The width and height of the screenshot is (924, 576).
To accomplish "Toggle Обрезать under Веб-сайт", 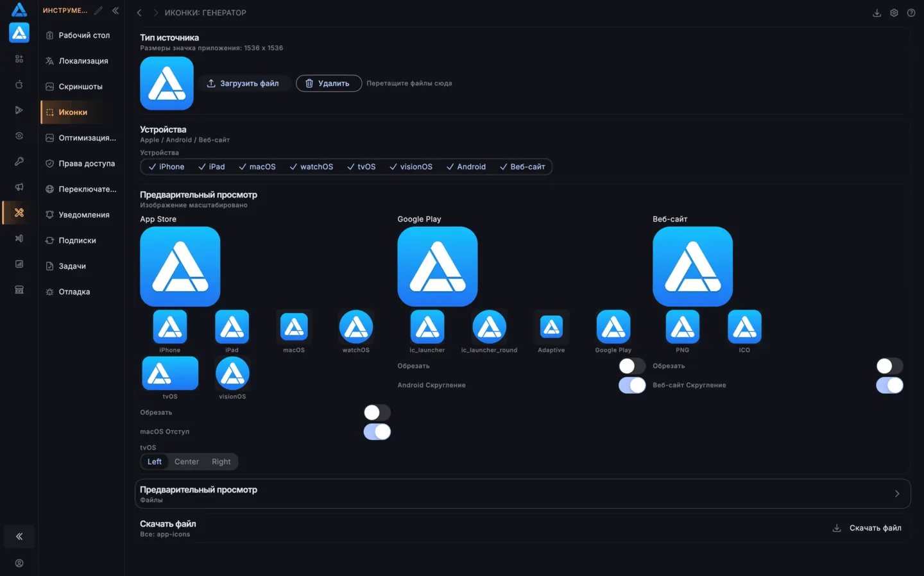I will point(889,366).
